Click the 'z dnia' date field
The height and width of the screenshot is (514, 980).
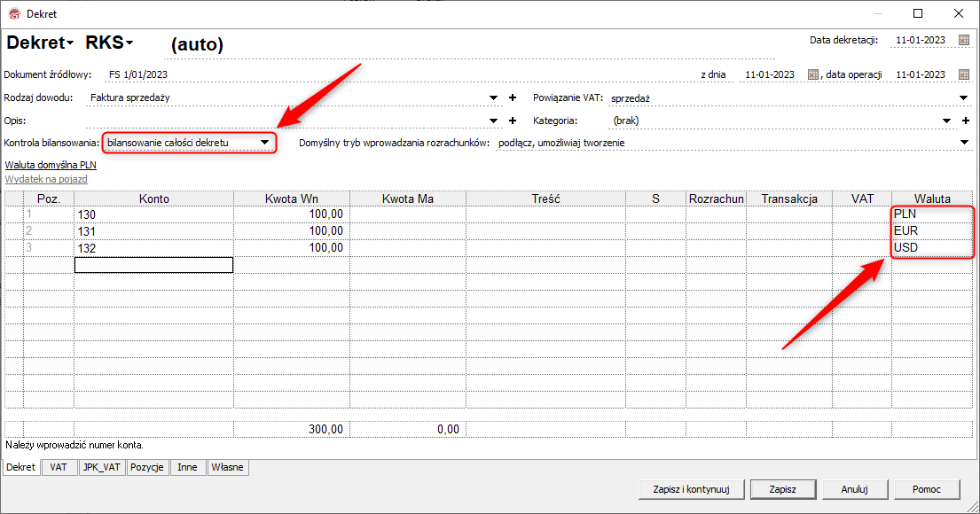(770, 74)
